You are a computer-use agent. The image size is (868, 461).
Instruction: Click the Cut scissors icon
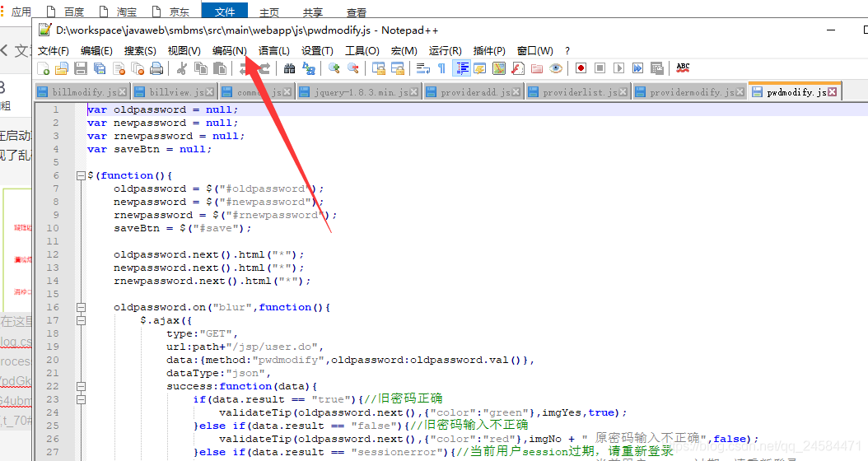pyautogui.click(x=182, y=68)
